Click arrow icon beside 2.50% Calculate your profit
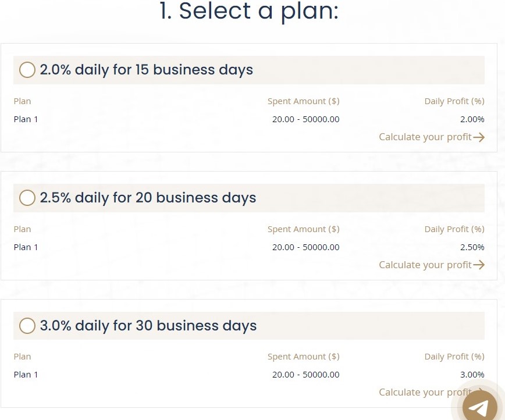Screen dimensions: 505x420 click(x=479, y=265)
